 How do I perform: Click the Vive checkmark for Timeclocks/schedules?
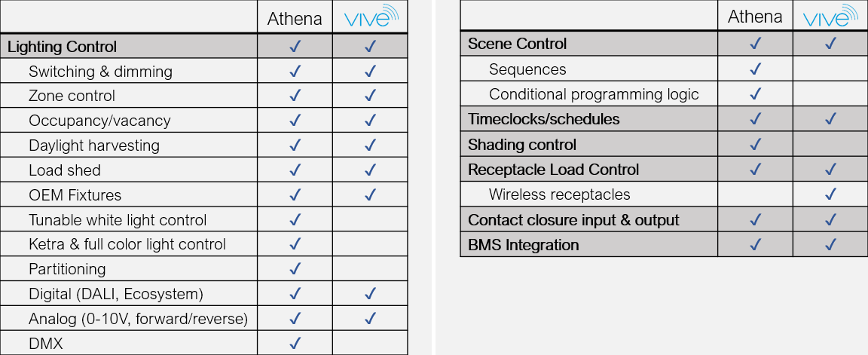point(830,119)
